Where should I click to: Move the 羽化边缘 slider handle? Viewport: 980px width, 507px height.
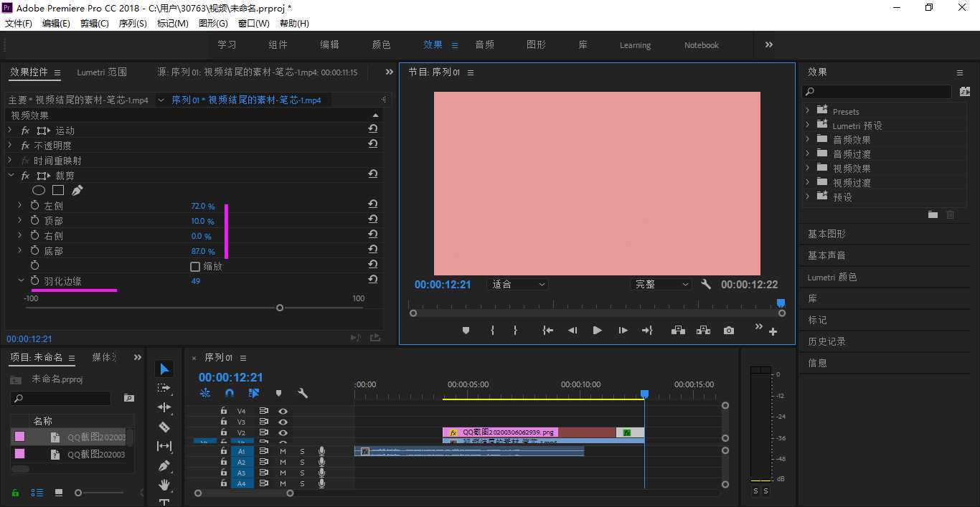click(x=280, y=308)
